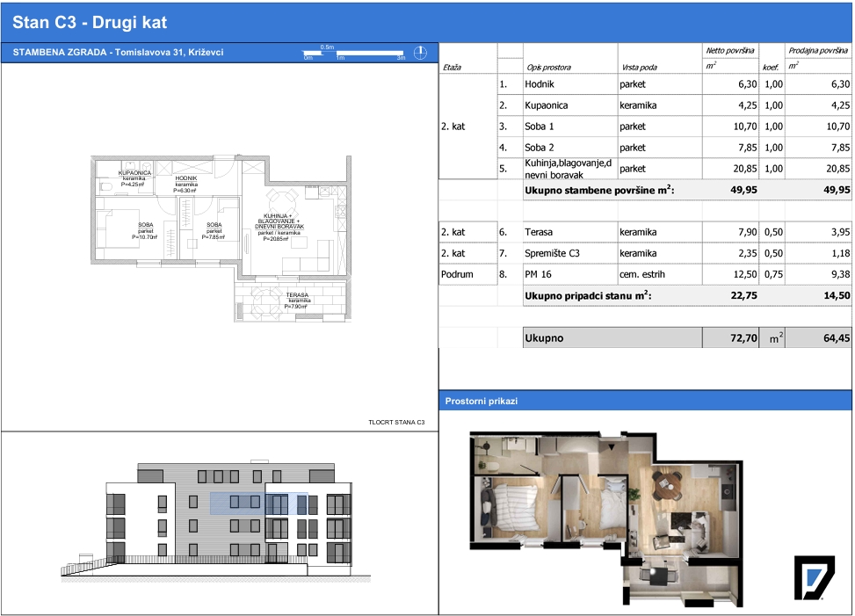The width and height of the screenshot is (855, 616).
Task: Click the 'Ukupno stambene površine' 49,95 value
Action: tap(743, 191)
